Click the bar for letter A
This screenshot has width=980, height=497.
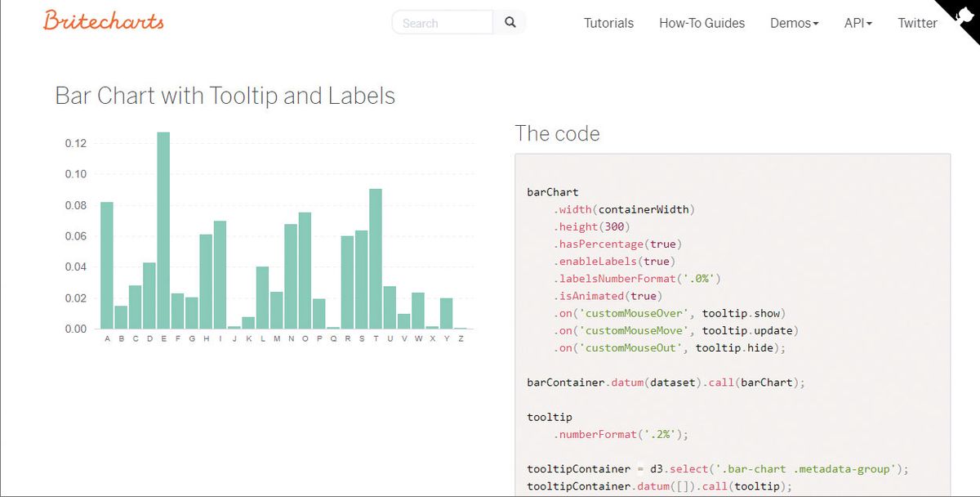pyautogui.click(x=107, y=266)
